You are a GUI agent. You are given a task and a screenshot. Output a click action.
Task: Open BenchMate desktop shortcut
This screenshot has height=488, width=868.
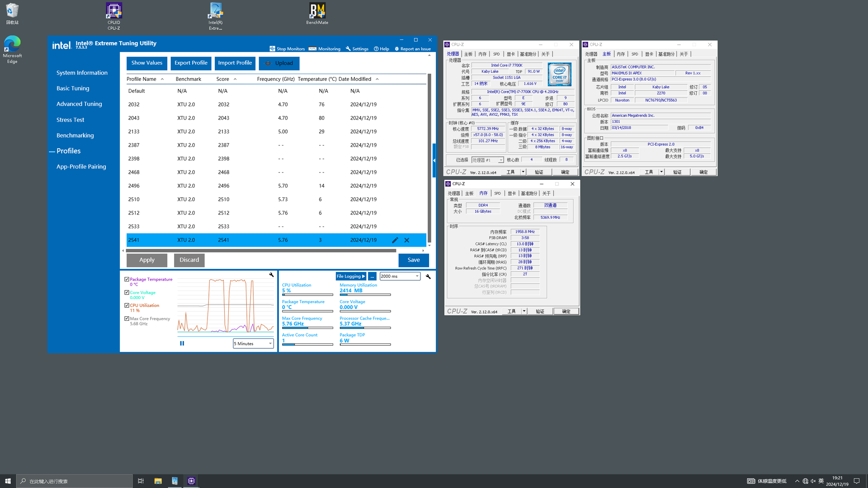317,14
